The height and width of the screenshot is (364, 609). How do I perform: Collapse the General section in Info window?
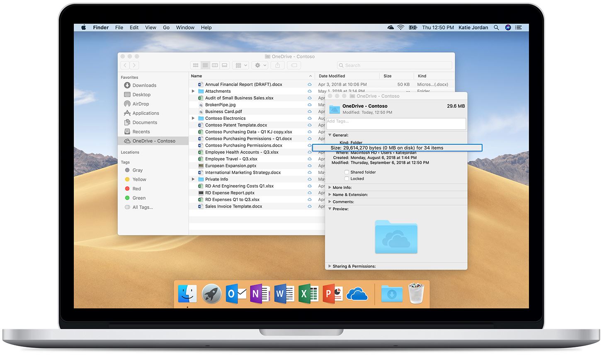click(x=330, y=135)
